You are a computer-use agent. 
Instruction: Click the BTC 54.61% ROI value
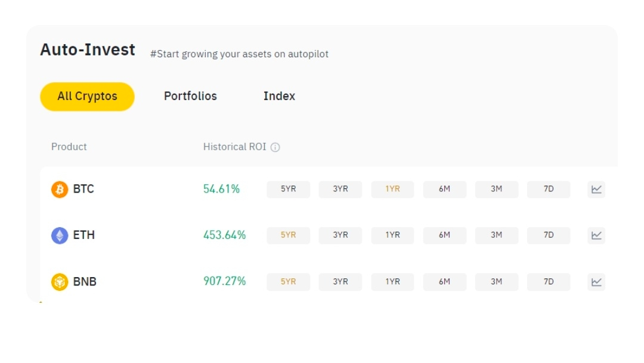[x=221, y=190]
